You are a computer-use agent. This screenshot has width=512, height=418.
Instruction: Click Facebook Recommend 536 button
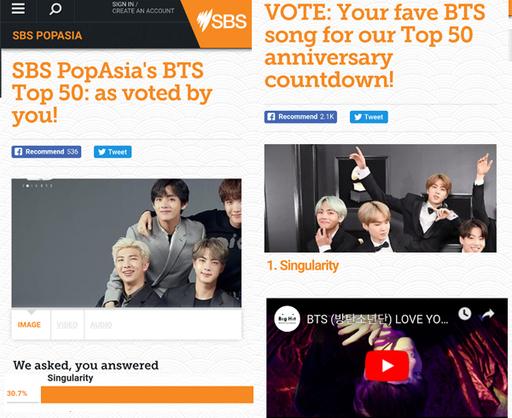[x=46, y=152]
